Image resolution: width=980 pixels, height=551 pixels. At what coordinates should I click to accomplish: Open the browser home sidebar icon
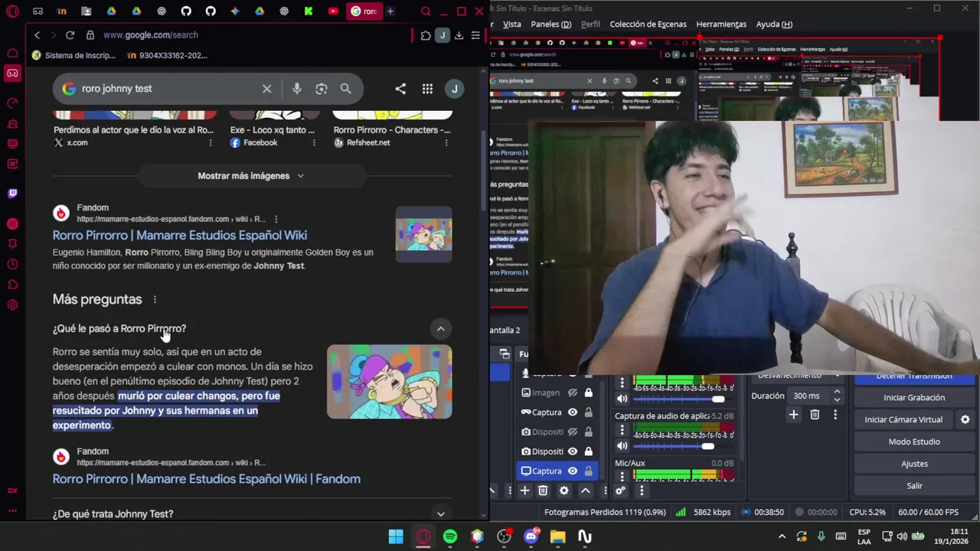(12, 53)
